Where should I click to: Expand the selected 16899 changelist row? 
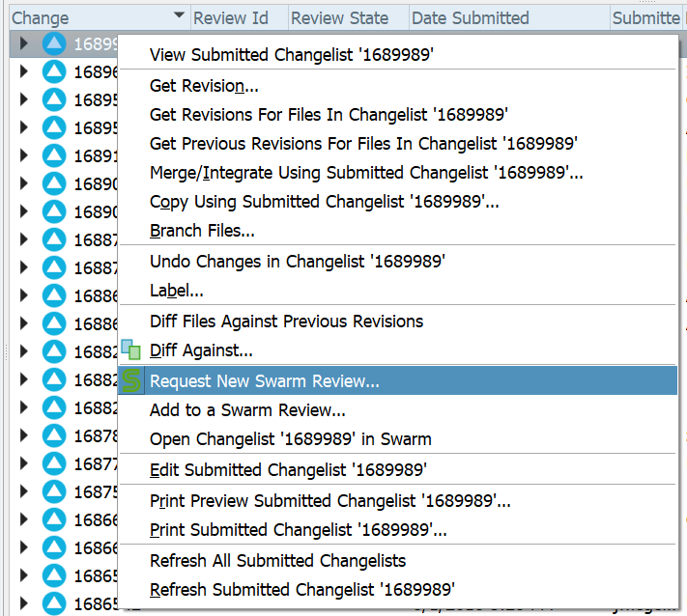point(25,43)
